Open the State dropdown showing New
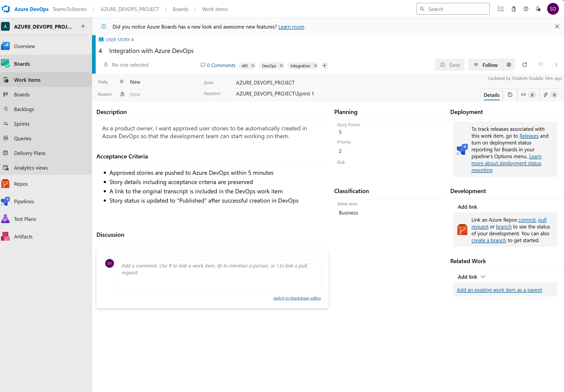The height and width of the screenshot is (392, 564). point(135,82)
